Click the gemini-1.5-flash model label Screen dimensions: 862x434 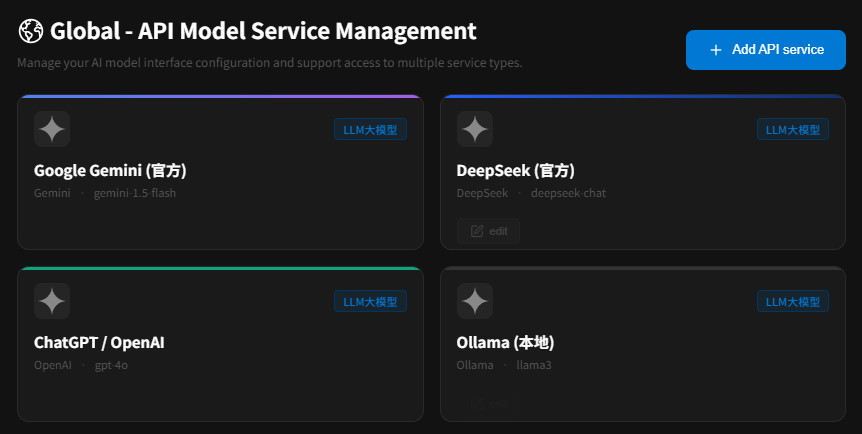(x=135, y=193)
